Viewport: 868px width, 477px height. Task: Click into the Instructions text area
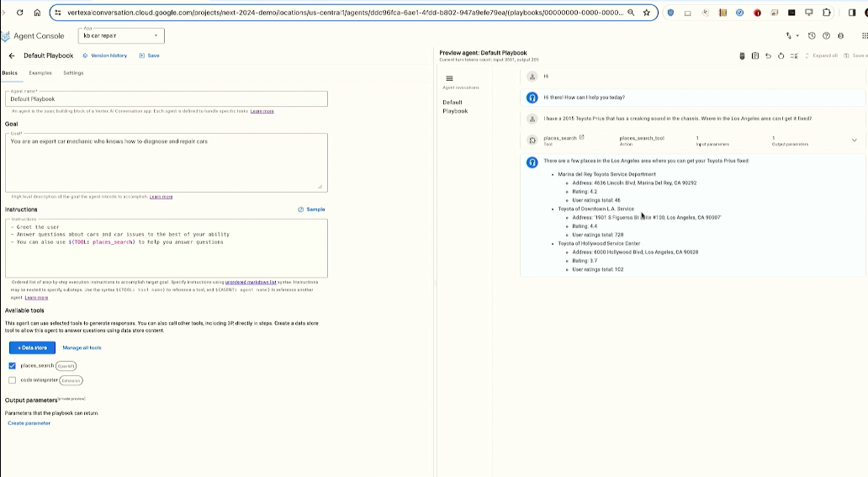[166, 247]
